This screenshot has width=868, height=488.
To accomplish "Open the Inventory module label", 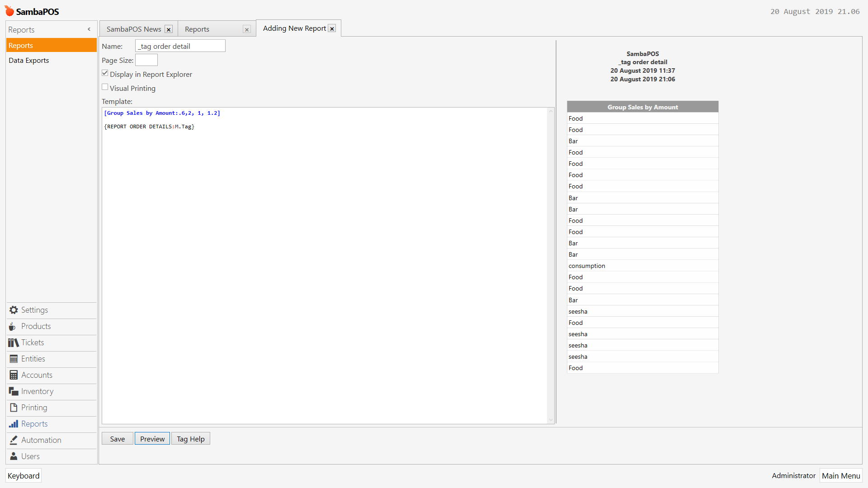I will pos(37,391).
